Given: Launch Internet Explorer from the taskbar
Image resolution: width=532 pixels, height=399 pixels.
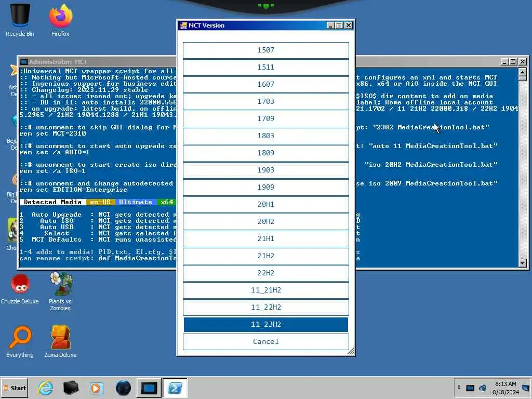Looking at the screenshot, I should [x=46, y=388].
